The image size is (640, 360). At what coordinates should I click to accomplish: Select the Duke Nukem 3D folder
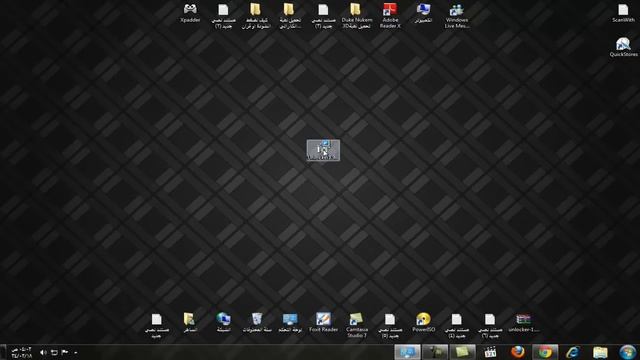point(356,16)
